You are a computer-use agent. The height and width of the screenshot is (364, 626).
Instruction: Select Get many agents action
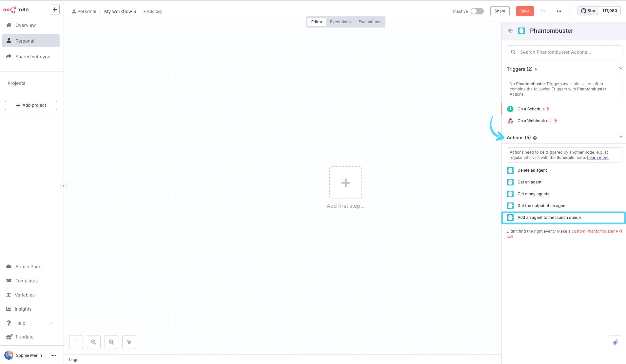pos(564,194)
